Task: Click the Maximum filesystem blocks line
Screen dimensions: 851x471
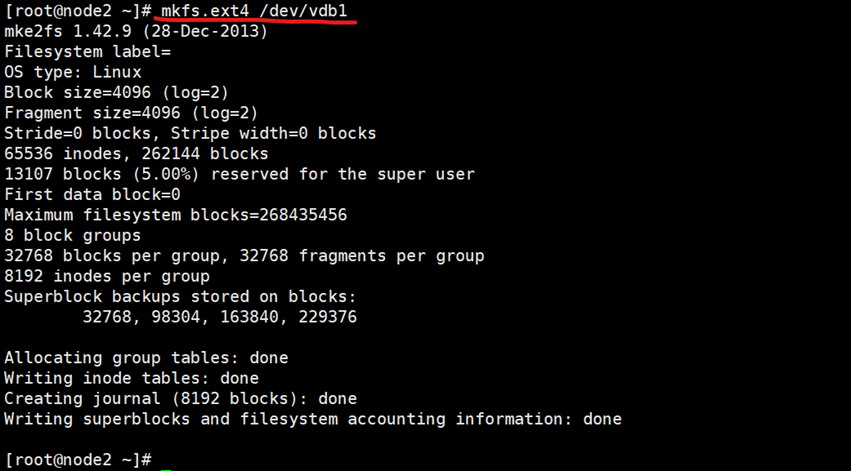Action: pos(175,215)
